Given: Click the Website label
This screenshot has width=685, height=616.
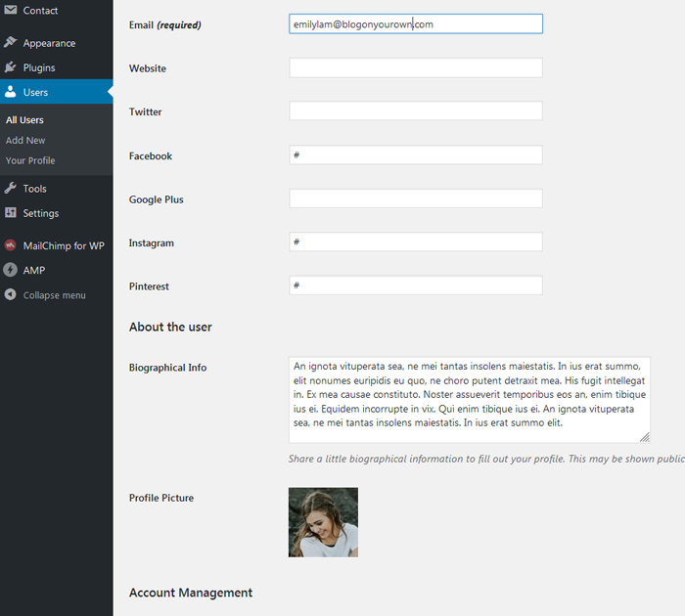Looking at the screenshot, I should (x=147, y=68).
